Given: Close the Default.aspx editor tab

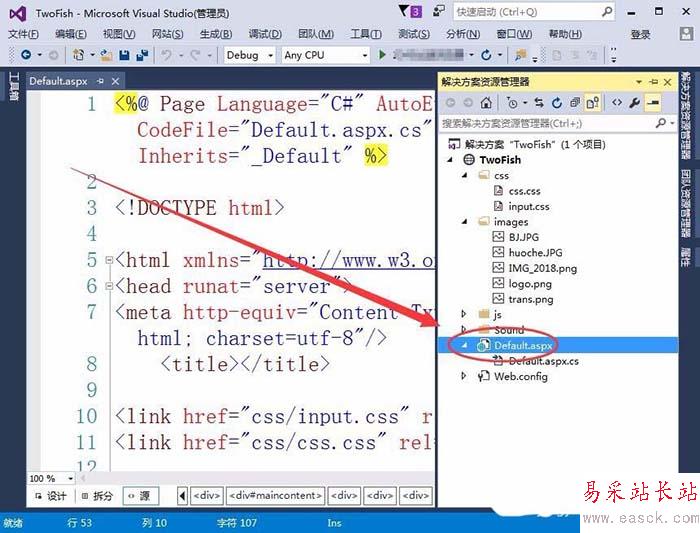Looking at the screenshot, I should (x=115, y=81).
